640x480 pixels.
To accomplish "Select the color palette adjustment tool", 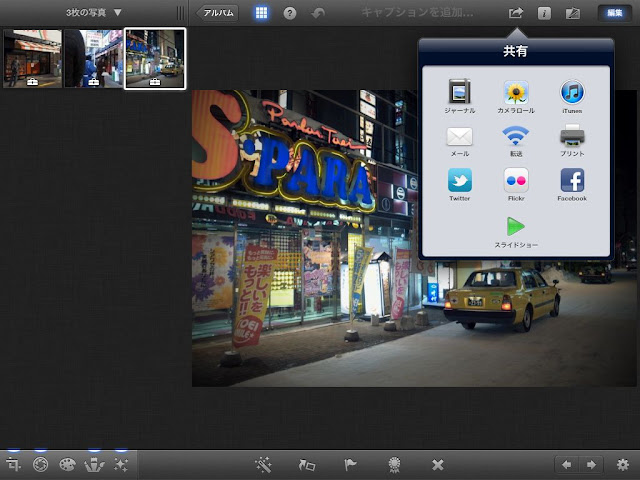I will (x=67, y=464).
